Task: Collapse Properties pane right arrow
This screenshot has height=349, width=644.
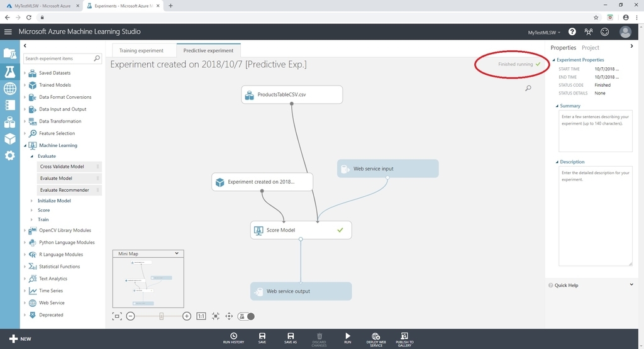Action: tap(631, 46)
